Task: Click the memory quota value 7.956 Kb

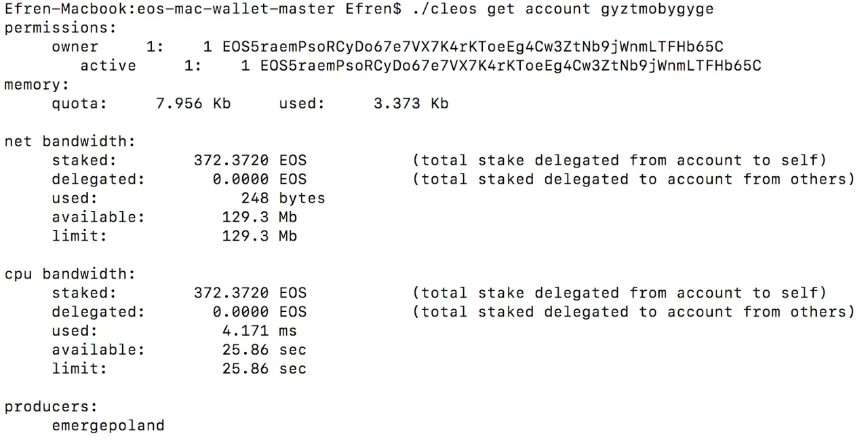Action: pos(193,104)
